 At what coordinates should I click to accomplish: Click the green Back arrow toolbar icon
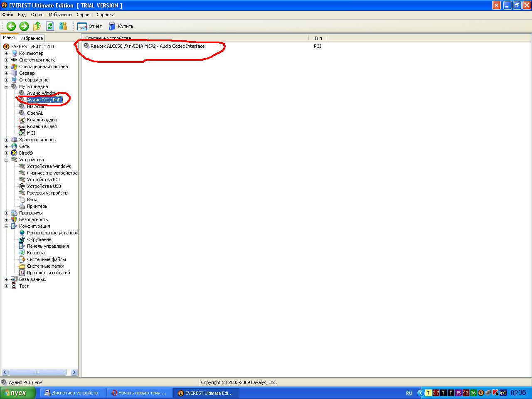pyautogui.click(x=11, y=26)
